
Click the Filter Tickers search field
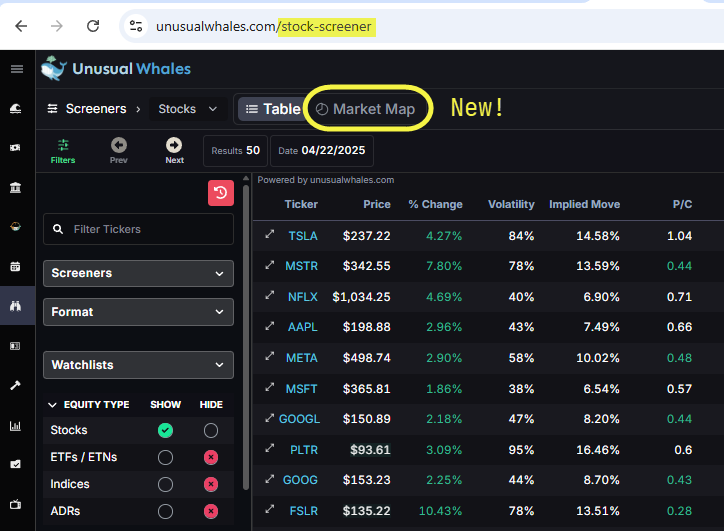138,229
